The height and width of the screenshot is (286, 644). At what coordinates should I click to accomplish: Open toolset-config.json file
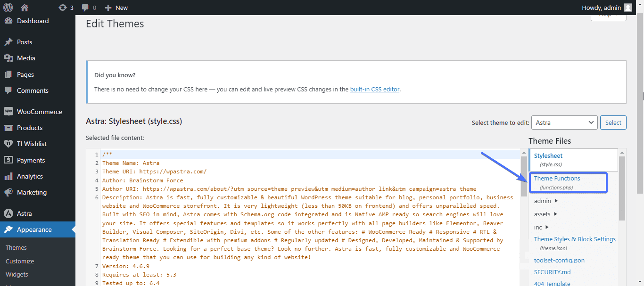click(x=559, y=260)
